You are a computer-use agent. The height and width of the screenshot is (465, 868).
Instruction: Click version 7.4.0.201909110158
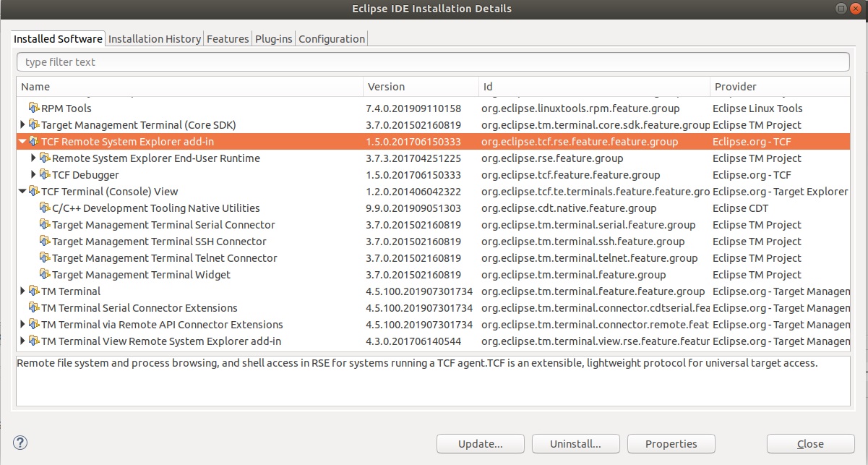tap(413, 108)
